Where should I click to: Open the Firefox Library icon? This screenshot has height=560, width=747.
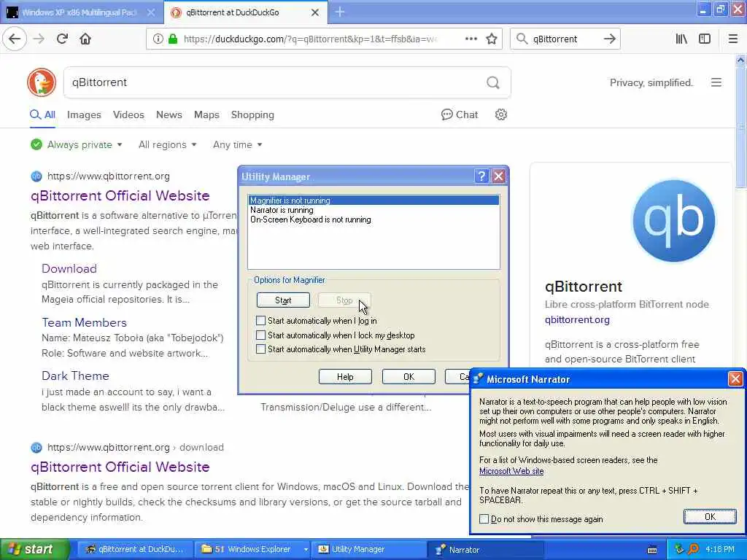click(681, 39)
